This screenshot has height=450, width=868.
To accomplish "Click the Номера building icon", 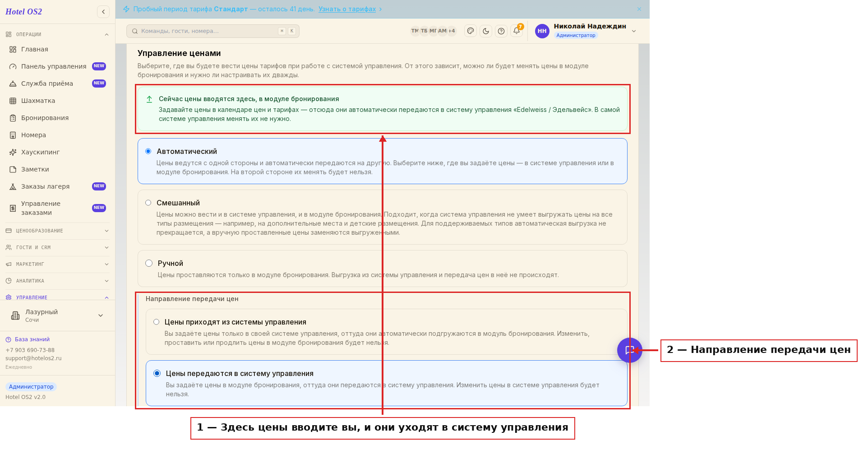I will point(13,135).
